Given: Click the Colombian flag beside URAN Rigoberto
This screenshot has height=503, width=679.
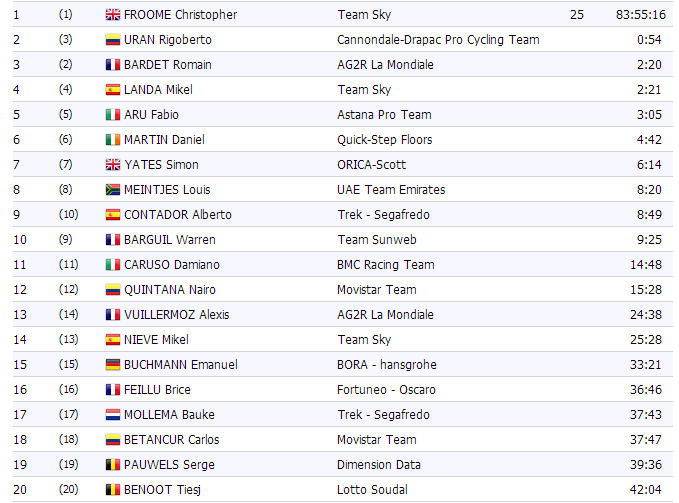Looking at the screenshot, I should click(x=113, y=40).
